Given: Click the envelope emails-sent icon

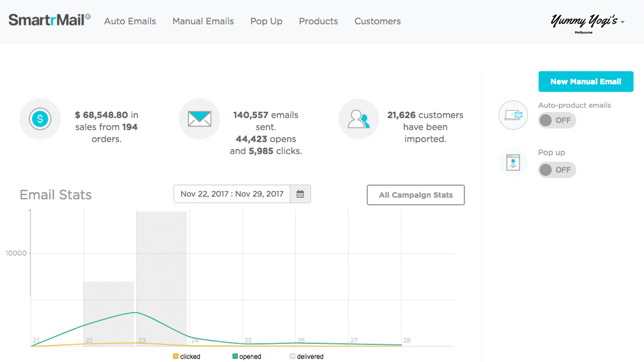Looking at the screenshot, I should tap(200, 119).
